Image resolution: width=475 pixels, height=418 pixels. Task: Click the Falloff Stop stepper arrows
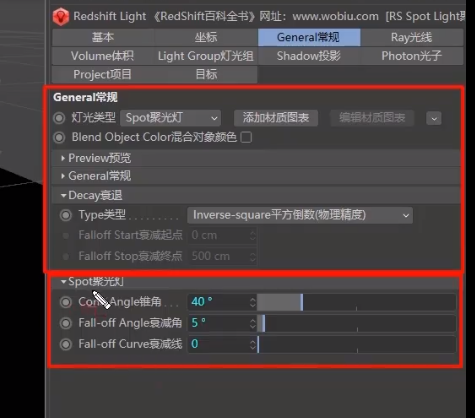tap(253, 256)
